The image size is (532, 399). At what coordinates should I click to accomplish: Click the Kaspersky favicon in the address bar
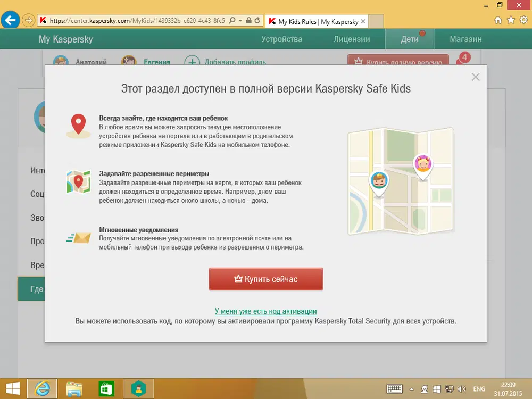43,21
